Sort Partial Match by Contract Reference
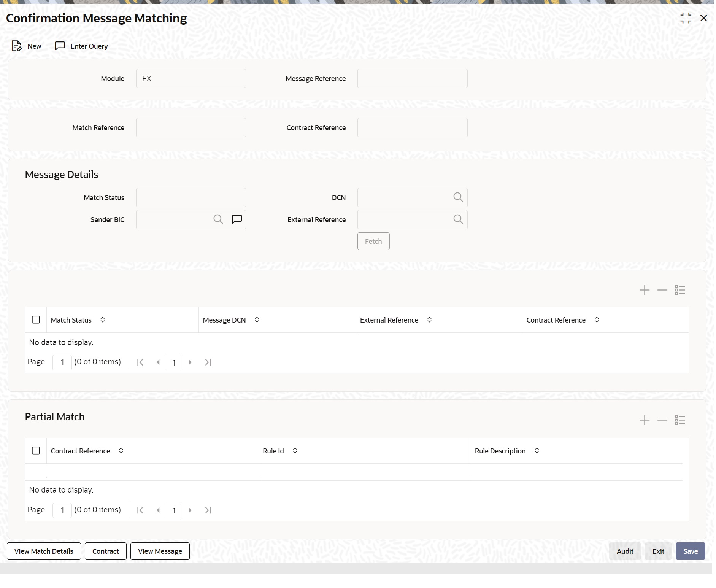The width and height of the screenshot is (716, 588). pos(121,451)
